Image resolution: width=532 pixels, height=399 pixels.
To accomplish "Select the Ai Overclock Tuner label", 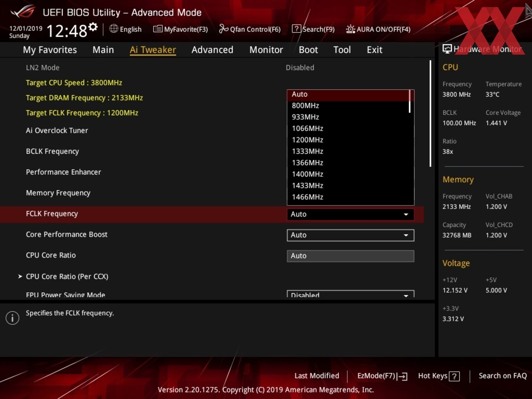I will [57, 131].
